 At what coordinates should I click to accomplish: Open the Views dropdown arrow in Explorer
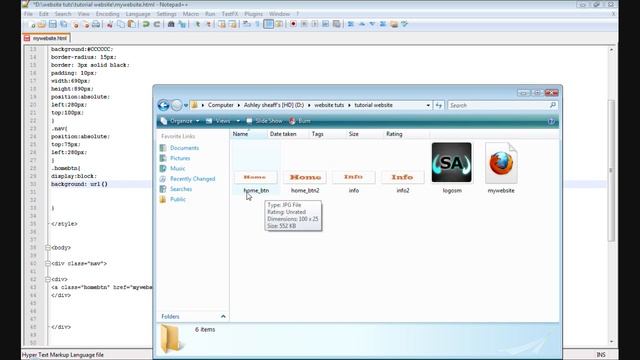(238, 121)
